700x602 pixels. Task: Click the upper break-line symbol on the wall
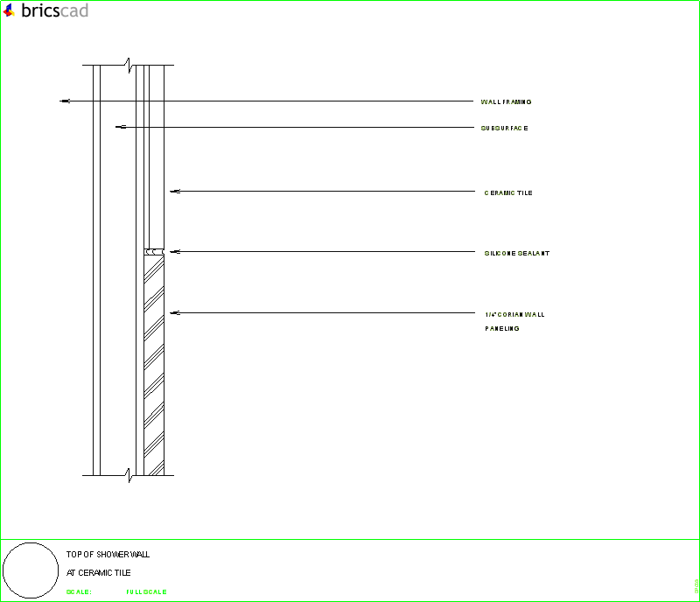click(129, 64)
